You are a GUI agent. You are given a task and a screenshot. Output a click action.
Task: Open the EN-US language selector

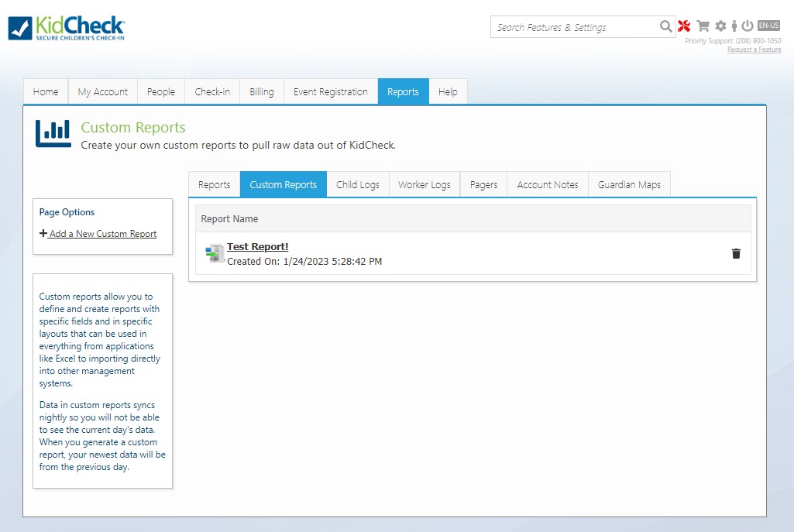click(768, 26)
